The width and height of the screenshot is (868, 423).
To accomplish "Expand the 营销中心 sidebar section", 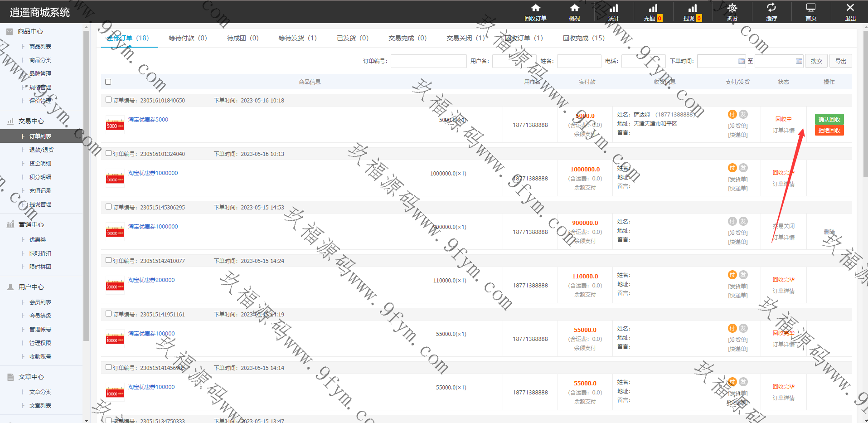I will pos(31,224).
